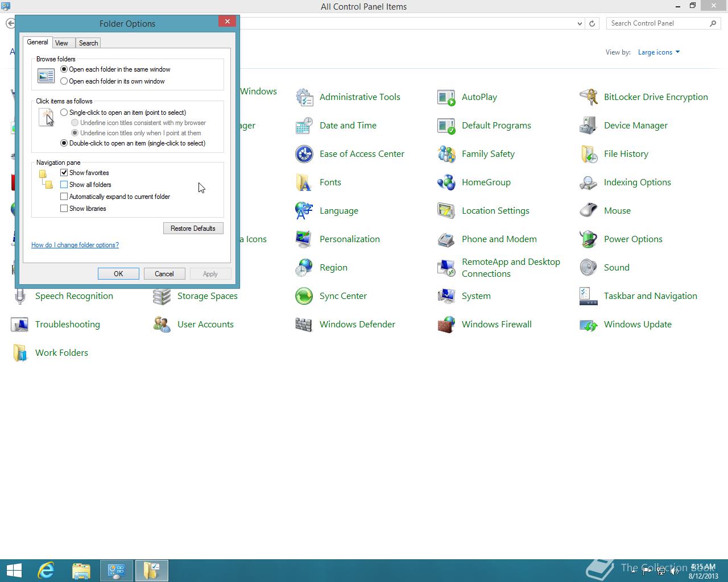Screen dimensions: 728x582
Task: Open the User Accounts icon
Action: point(162,325)
